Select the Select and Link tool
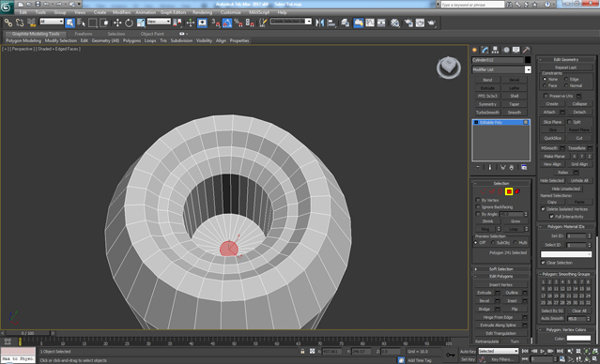600x364 pixels. [8, 23]
